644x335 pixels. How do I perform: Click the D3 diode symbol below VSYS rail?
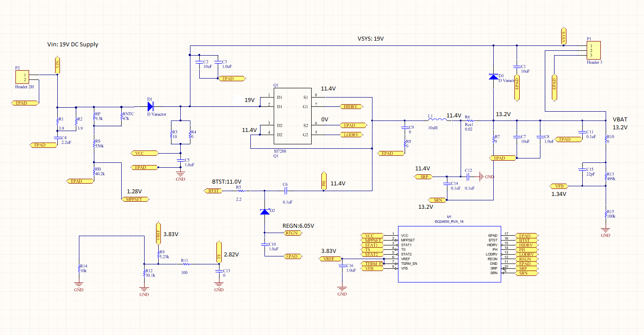[x=493, y=76]
